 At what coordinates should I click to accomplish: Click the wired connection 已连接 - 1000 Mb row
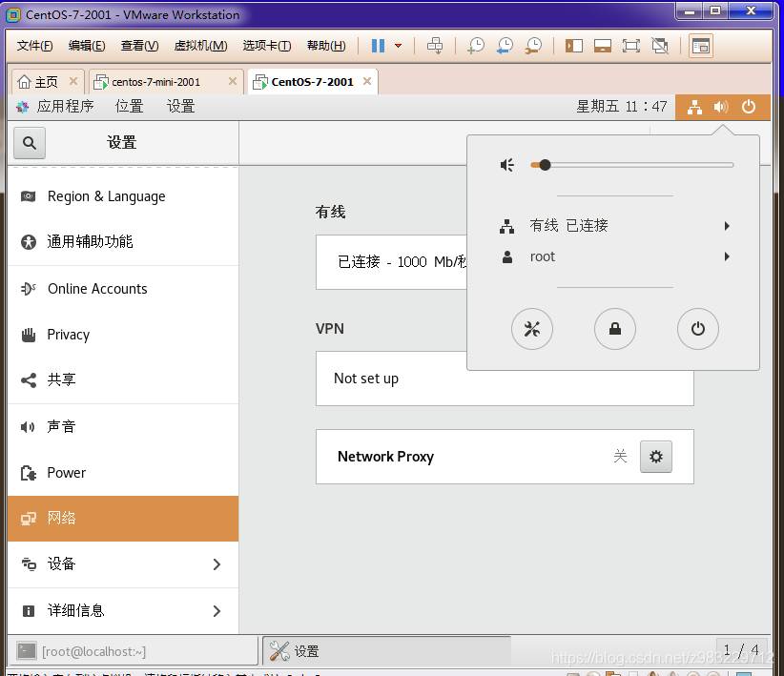coord(391,262)
